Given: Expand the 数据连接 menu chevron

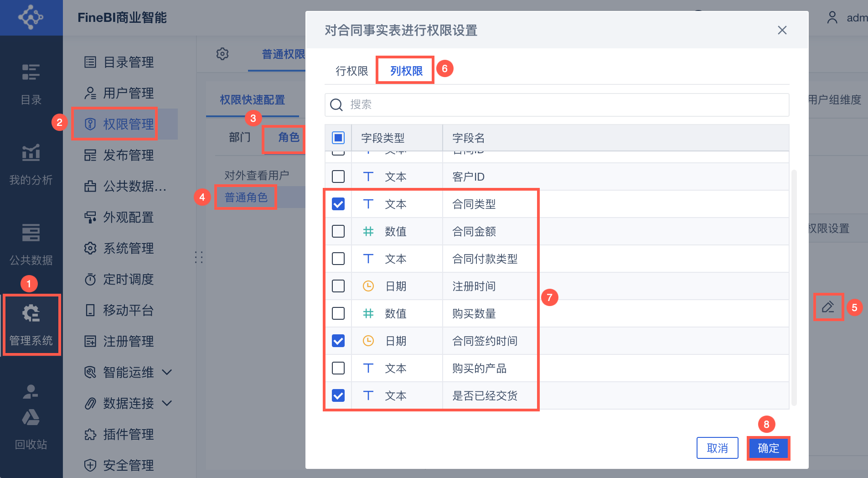Looking at the screenshot, I should click(x=167, y=403).
